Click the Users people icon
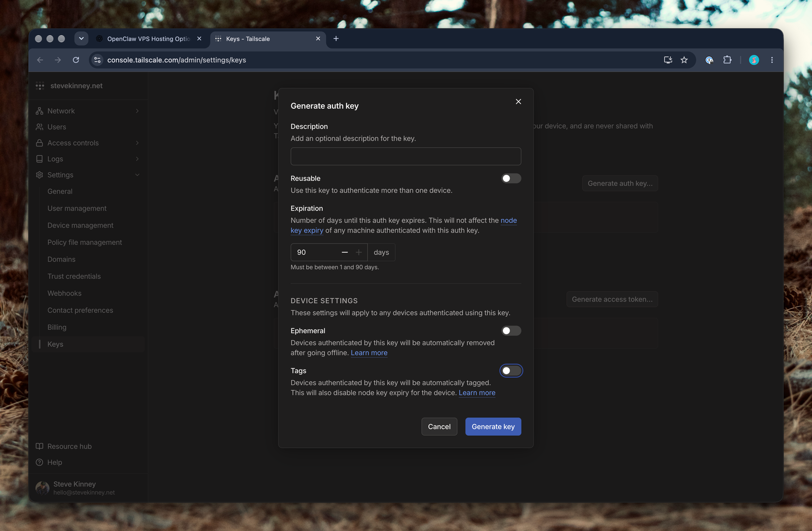 coord(40,127)
